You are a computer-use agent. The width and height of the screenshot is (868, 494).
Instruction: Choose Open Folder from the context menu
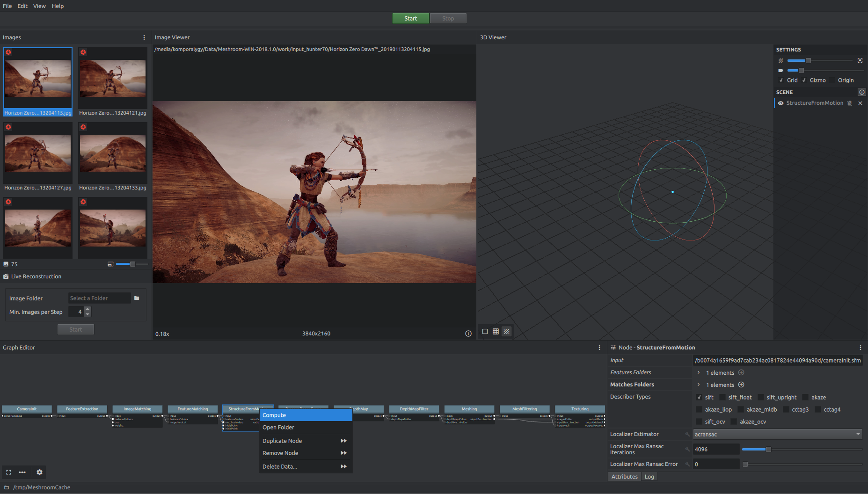click(x=306, y=428)
